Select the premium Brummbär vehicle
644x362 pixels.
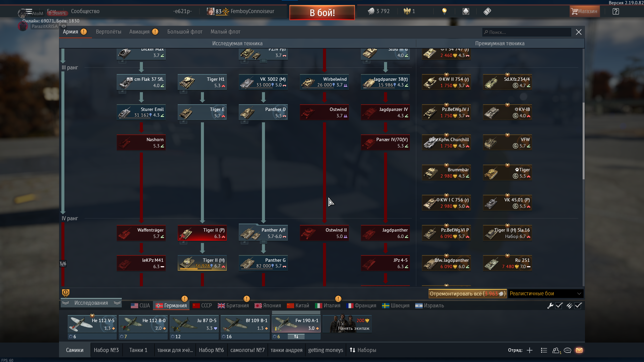(446, 173)
